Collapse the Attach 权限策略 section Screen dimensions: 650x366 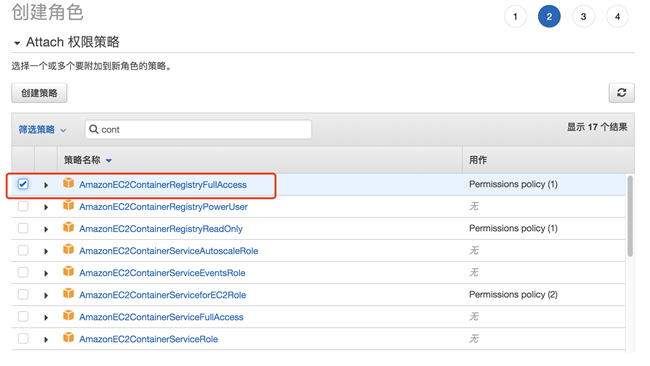click(17, 43)
